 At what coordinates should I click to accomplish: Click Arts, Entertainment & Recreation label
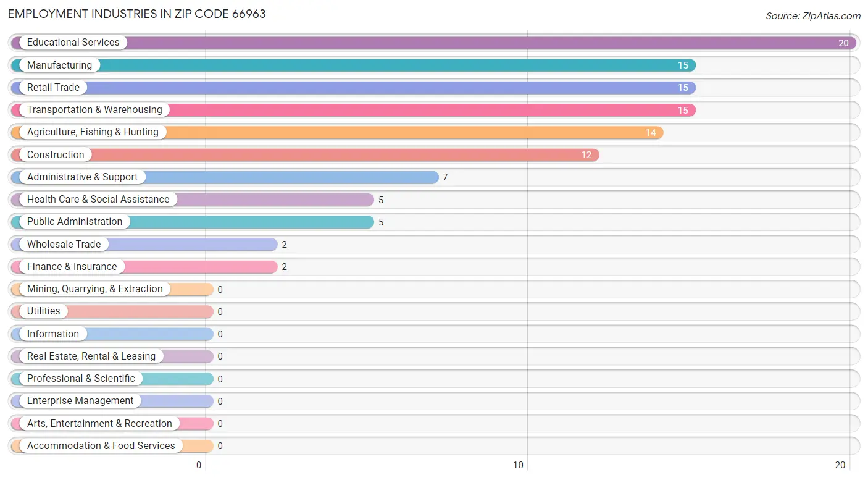click(x=99, y=423)
